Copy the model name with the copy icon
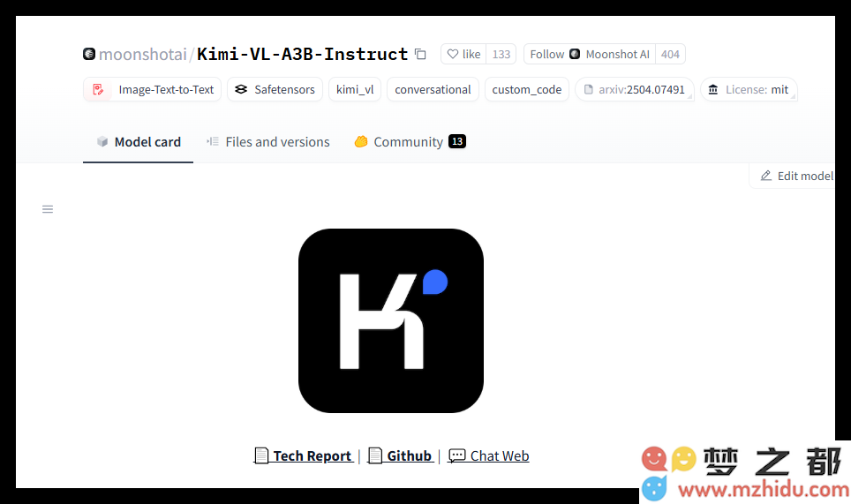This screenshot has height=504, width=851. 420,55
